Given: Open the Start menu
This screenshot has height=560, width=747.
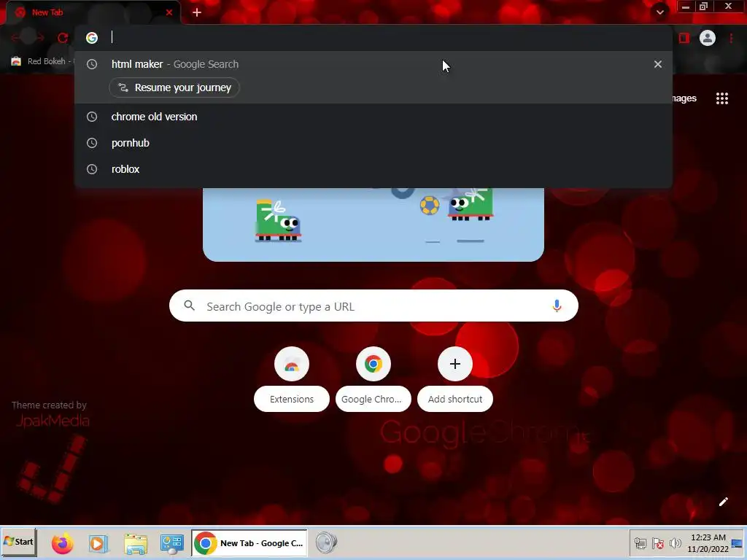Looking at the screenshot, I should click(18, 542).
